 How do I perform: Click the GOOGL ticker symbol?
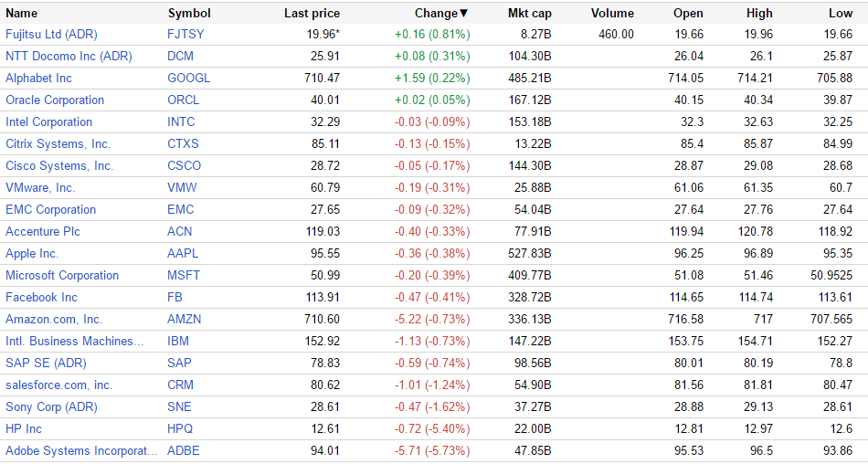coord(188,78)
